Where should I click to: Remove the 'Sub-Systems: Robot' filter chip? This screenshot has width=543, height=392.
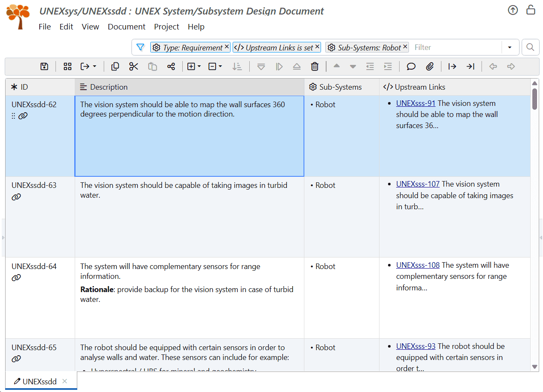click(405, 47)
